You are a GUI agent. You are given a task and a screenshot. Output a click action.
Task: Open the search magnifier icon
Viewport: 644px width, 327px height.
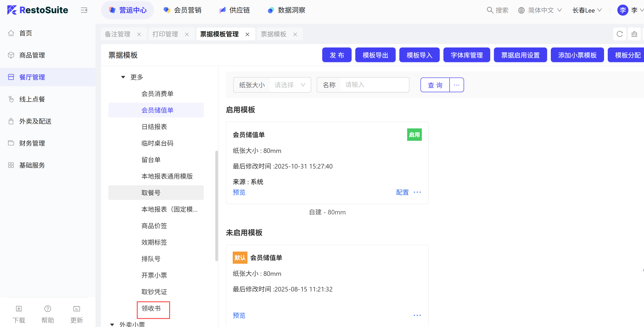(490, 10)
